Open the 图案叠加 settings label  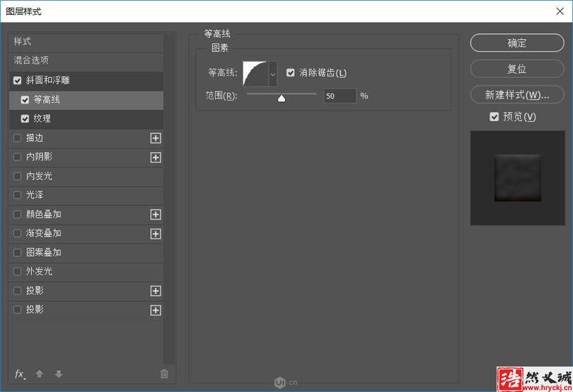click(43, 253)
